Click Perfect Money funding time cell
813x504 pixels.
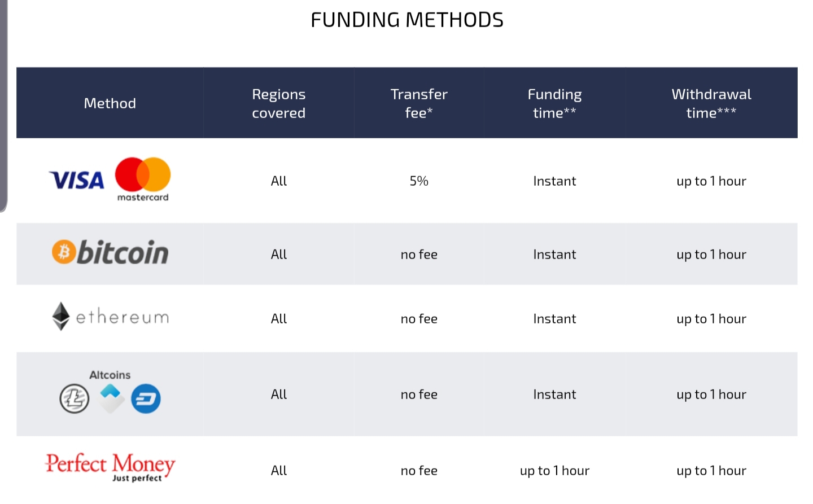[x=555, y=471]
